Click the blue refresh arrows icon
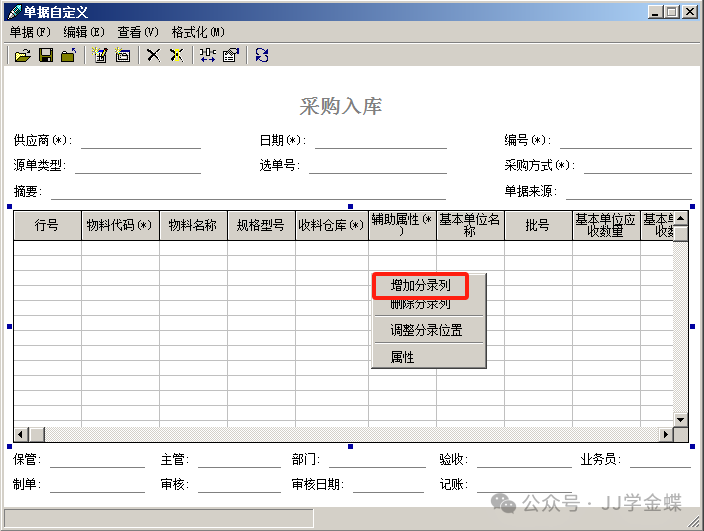 tap(262, 55)
